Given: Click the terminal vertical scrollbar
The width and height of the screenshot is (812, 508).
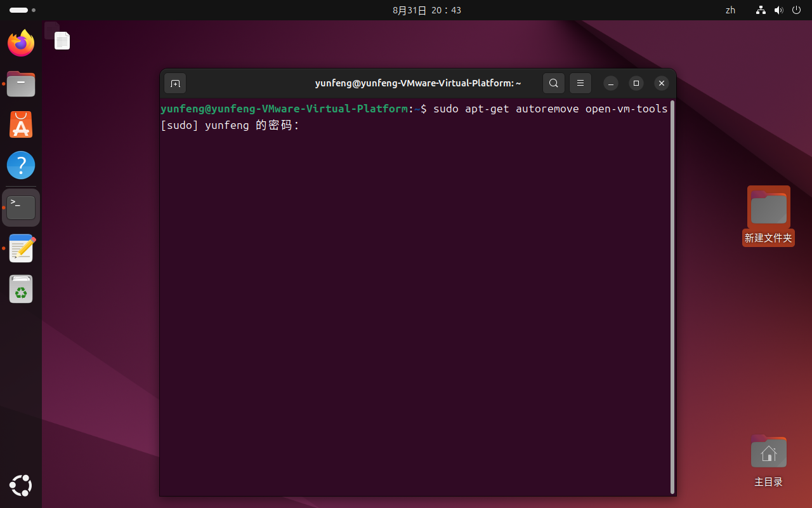Looking at the screenshot, I should point(672,296).
